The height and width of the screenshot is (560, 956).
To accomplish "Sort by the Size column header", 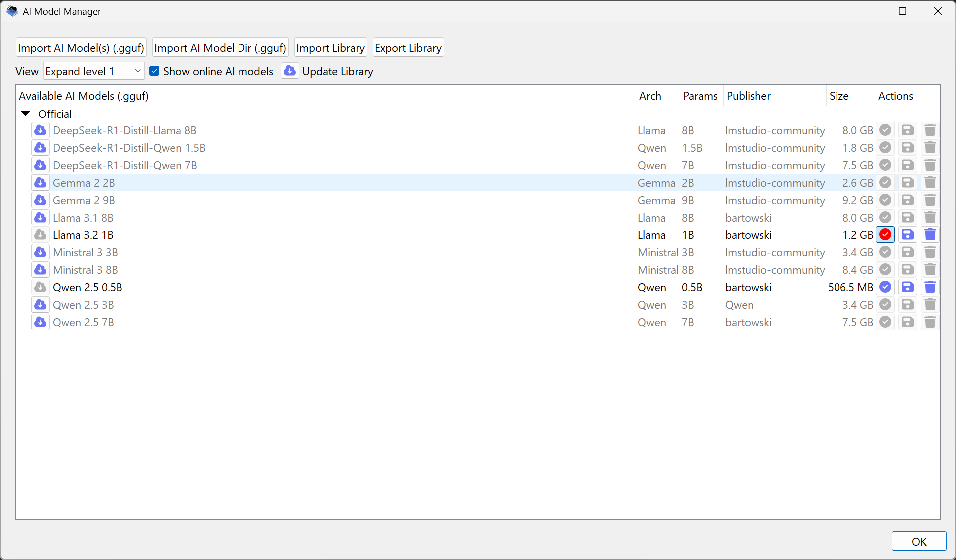I will click(x=839, y=96).
